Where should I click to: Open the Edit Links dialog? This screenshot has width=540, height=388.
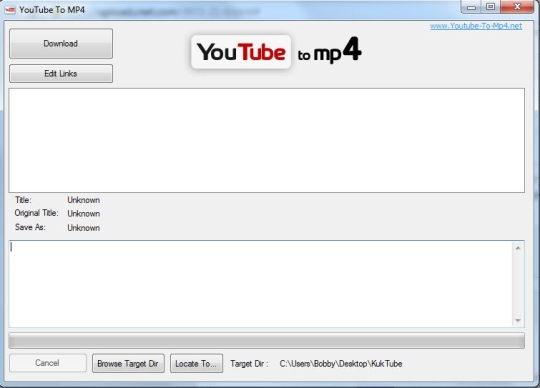(61, 74)
